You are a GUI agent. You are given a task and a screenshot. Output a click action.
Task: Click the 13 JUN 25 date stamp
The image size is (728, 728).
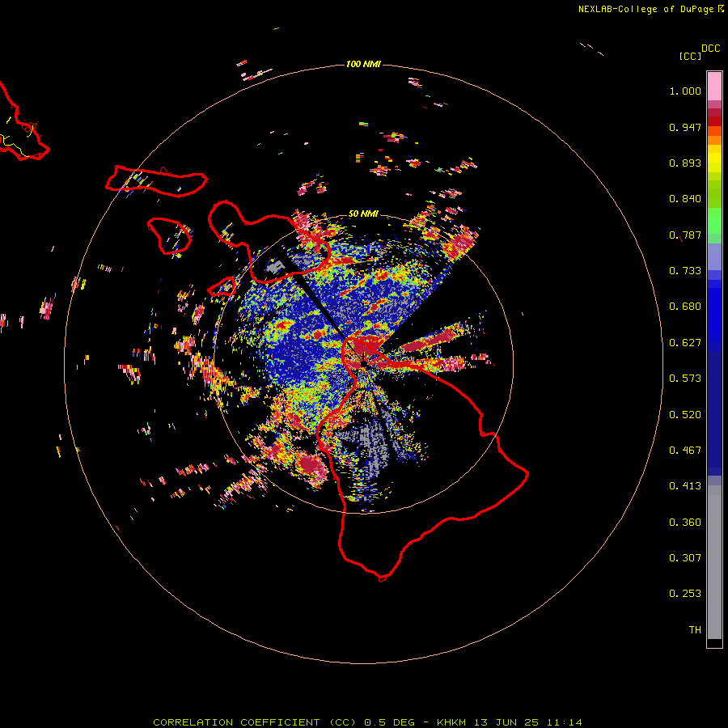click(506, 722)
